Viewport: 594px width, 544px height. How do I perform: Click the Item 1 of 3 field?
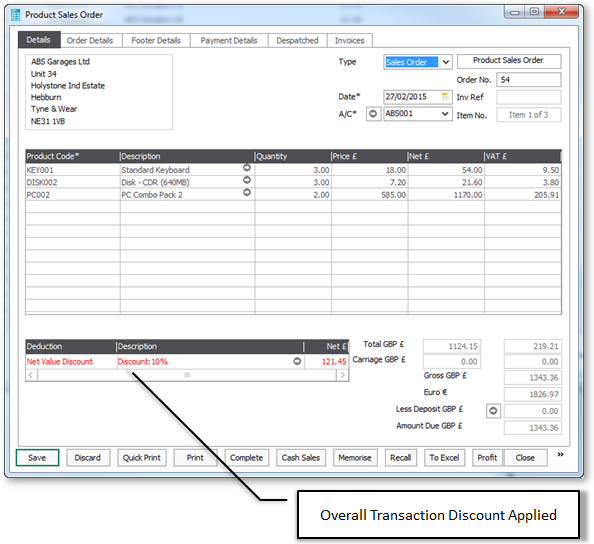pos(529,115)
